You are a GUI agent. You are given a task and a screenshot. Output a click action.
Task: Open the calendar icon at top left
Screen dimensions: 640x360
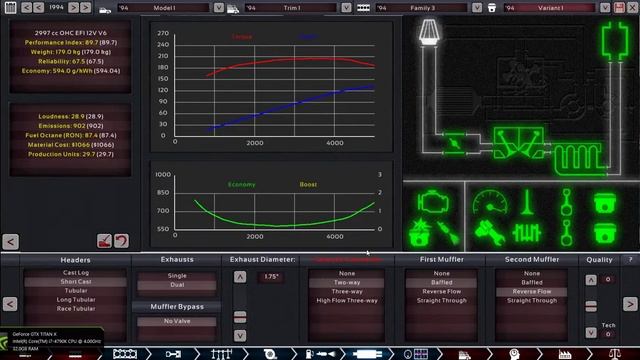click(11, 8)
